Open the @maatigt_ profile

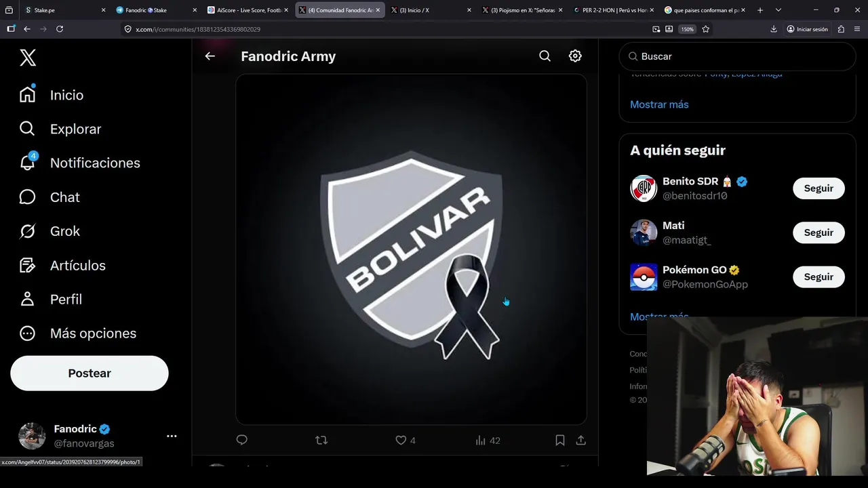click(687, 240)
